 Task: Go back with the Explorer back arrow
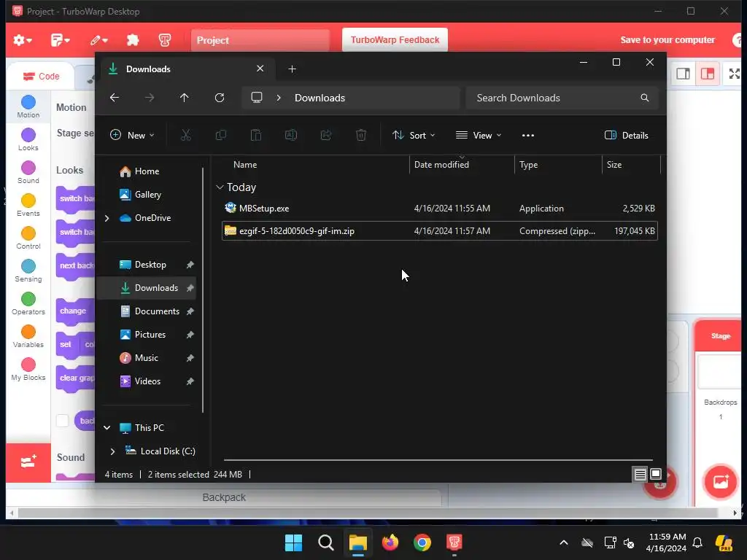(x=115, y=98)
